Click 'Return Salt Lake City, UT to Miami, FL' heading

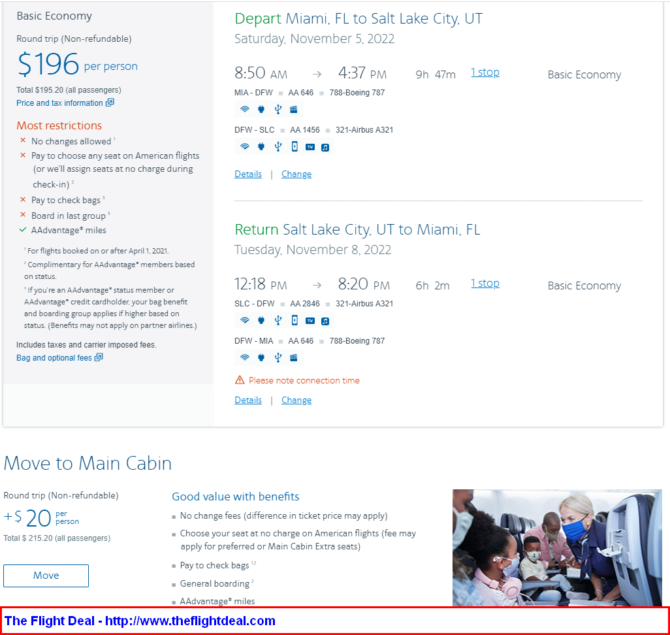(x=357, y=230)
